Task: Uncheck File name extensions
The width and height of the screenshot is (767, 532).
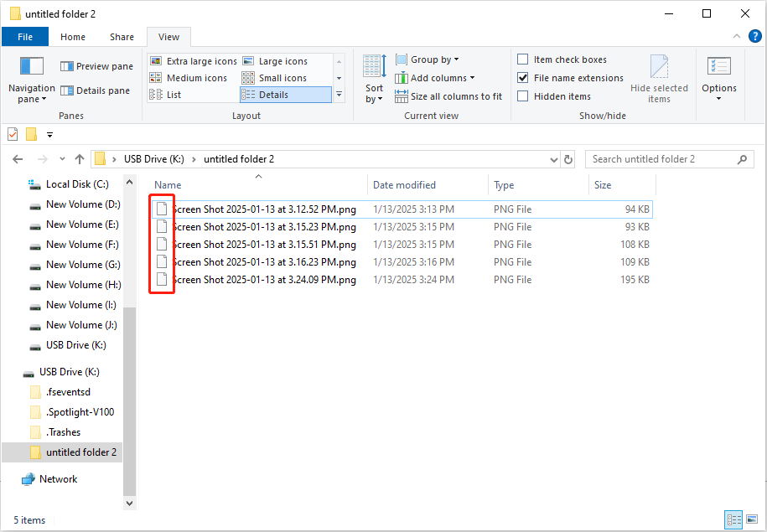Action: pyautogui.click(x=570, y=78)
